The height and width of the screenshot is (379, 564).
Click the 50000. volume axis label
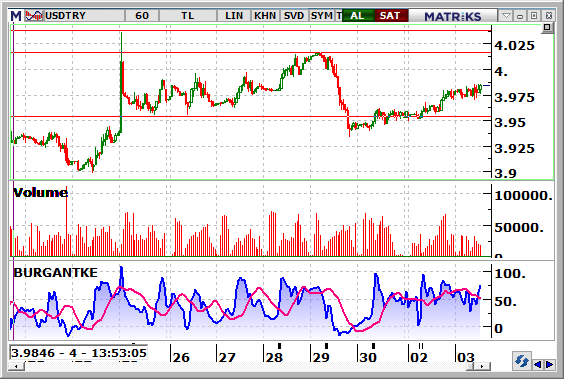(x=519, y=227)
